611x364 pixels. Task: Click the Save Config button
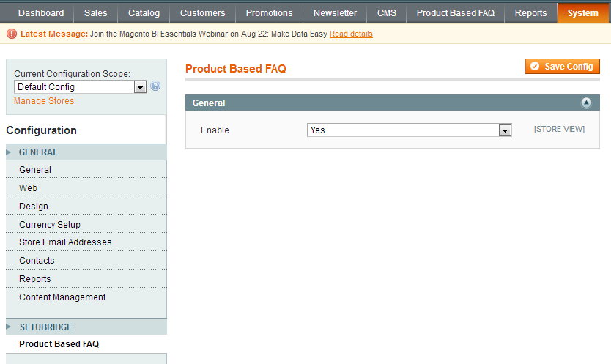pos(563,67)
